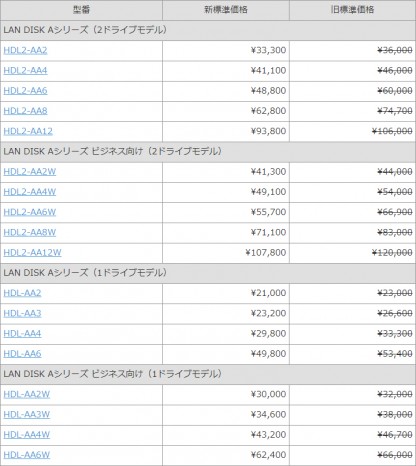Select the HDL-AA4W model link
Screen dimensions: 416x466
click(27, 435)
